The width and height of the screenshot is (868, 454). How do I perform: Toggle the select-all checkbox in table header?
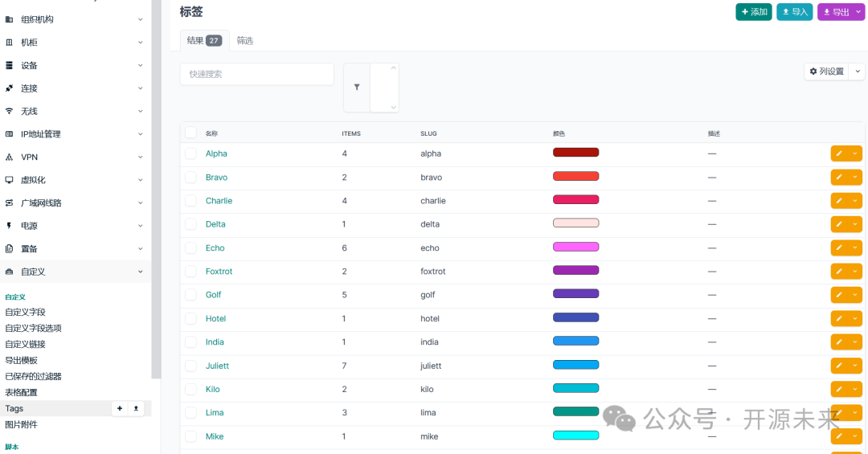(191, 133)
